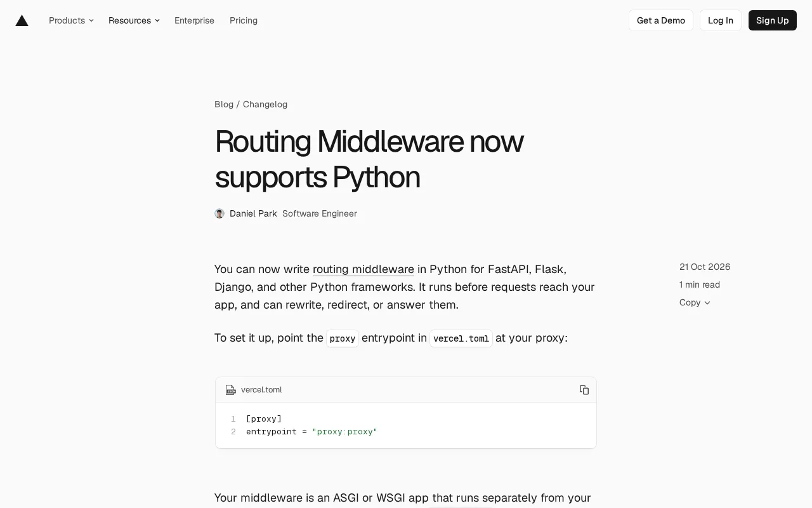Click the Software Engineer title text
This screenshot has height=508, width=812.
tap(320, 213)
